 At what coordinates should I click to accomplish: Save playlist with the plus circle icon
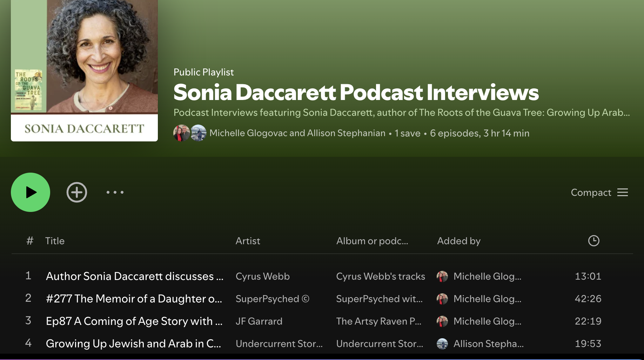[77, 192]
